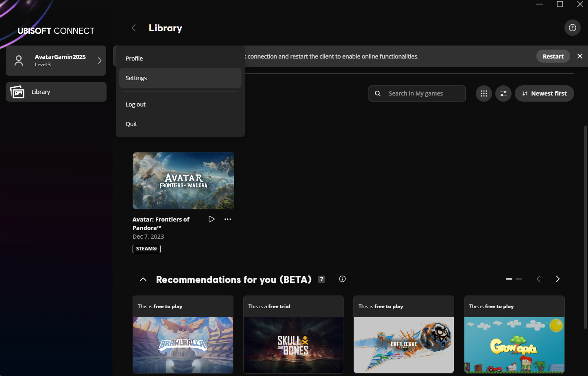The width and height of the screenshot is (588, 376).
Task: Select first recommendations page indicator
Action: click(x=509, y=279)
